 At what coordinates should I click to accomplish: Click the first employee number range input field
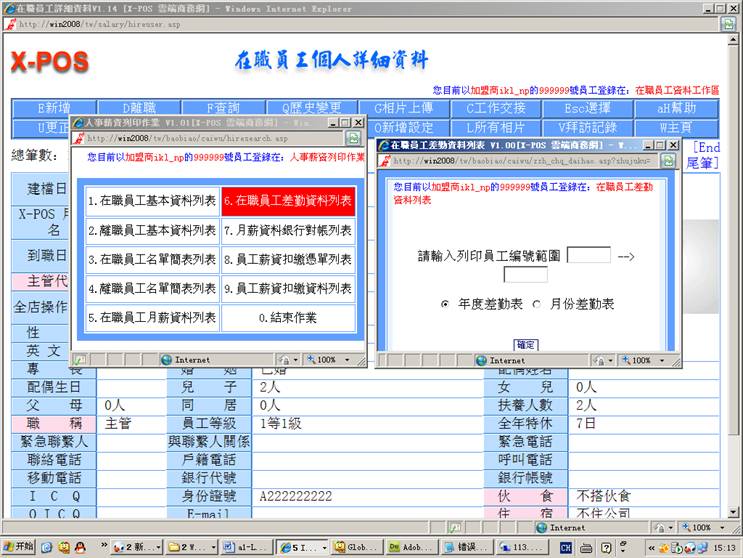tap(588, 255)
